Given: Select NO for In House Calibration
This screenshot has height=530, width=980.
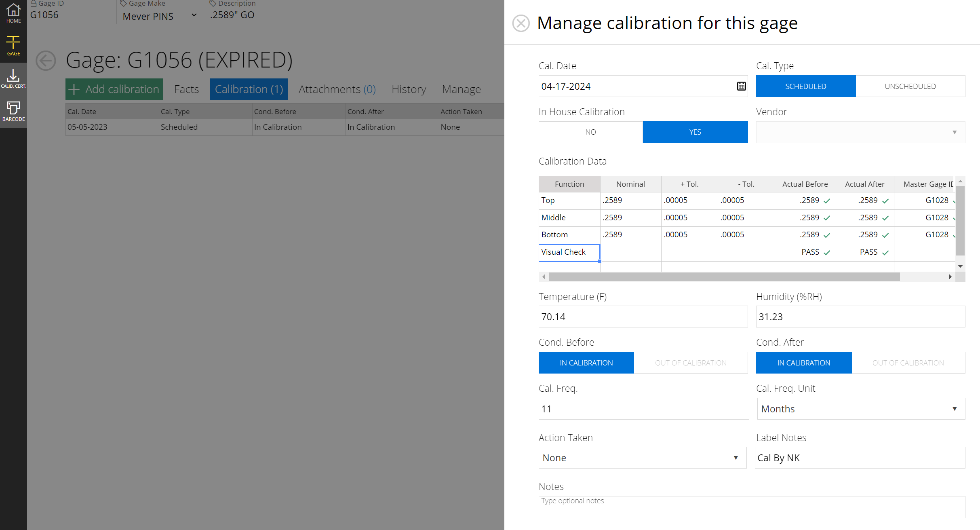Looking at the screenshot, I should point(590,132).
